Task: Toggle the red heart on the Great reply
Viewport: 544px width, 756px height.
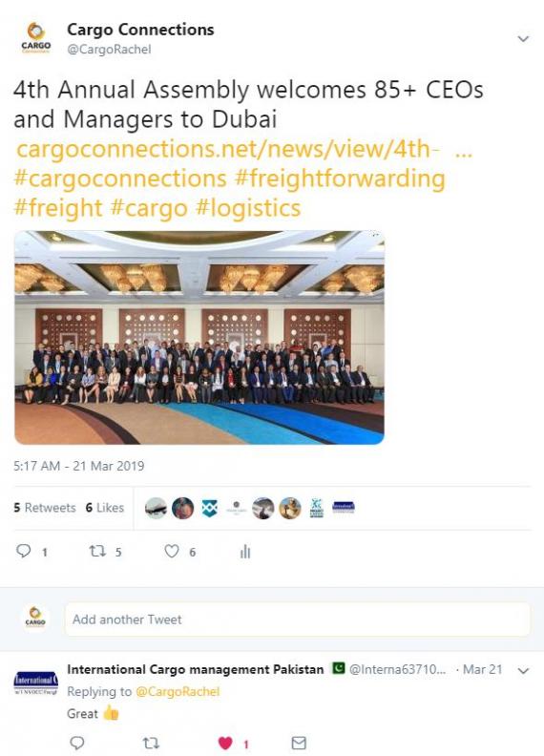Action: (x=225, y=743)
